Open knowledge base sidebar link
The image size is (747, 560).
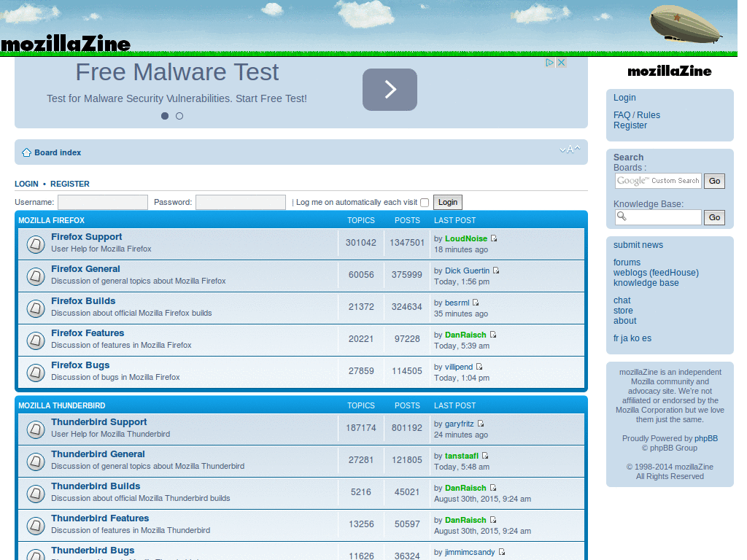646,283
